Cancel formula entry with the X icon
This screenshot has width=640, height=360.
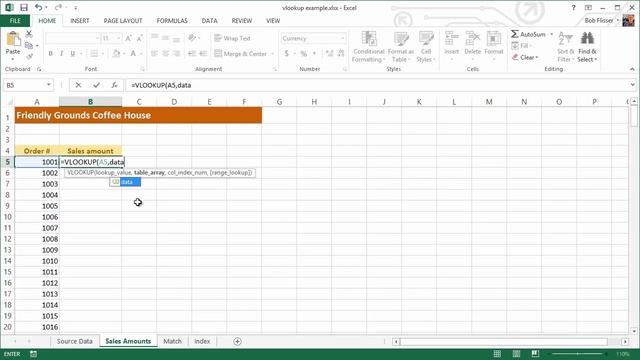tap(78, 85)
